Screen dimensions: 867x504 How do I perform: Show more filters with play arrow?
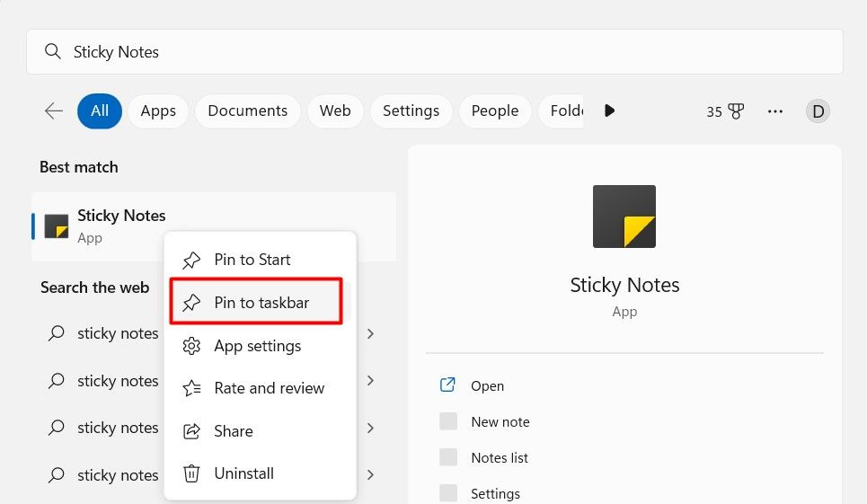pos(609,111)
